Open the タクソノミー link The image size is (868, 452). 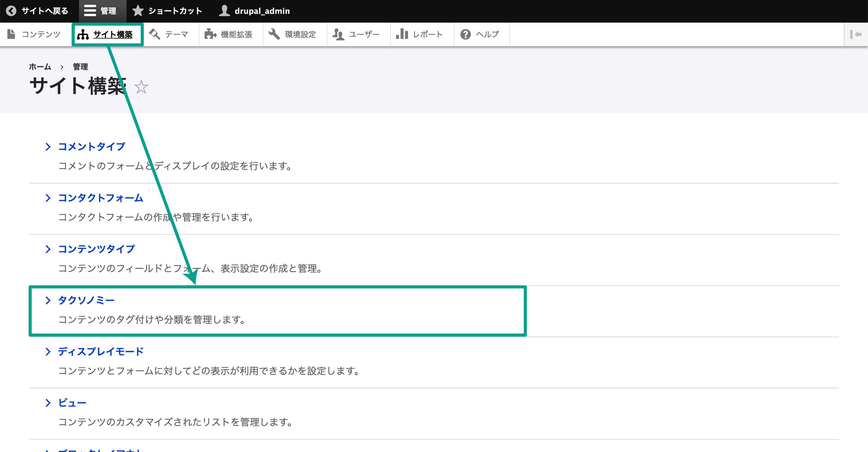(x=86, y=300)
